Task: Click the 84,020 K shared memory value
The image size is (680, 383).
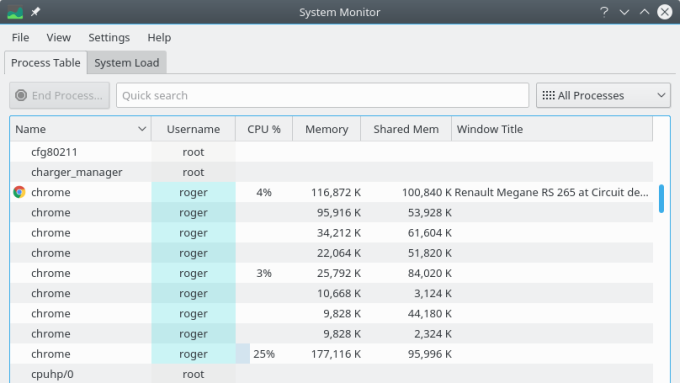Action: pyautogui.click(x=430, y=273)
